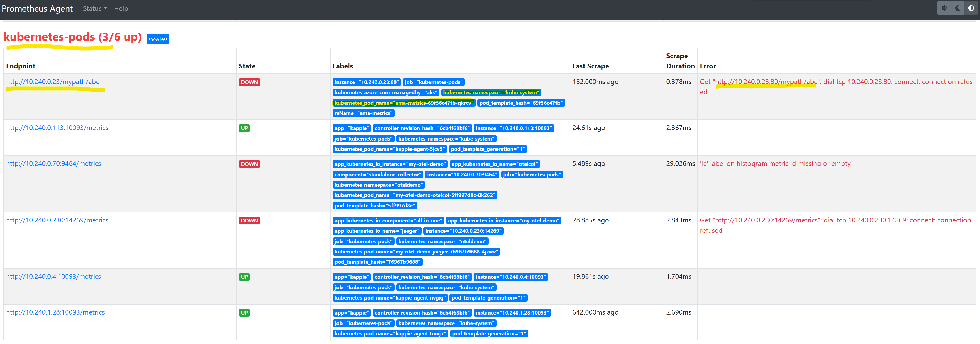Switch to the dark theme moon icon
Screen dimensions: 980x344
coord(958,8)
